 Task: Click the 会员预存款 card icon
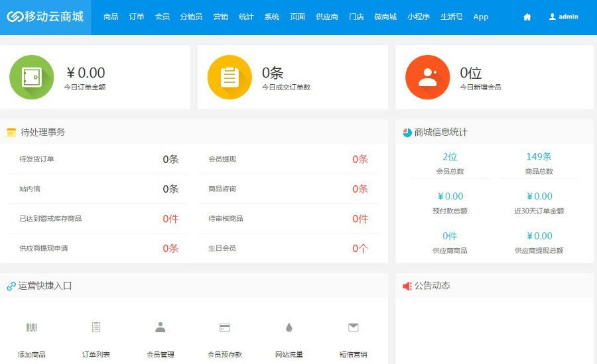pyautogui.click(x=224, y=327)
